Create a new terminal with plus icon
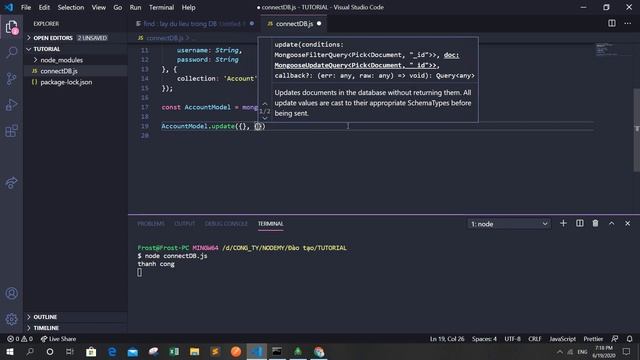640x360 pixels. click(x=563, y=223)
